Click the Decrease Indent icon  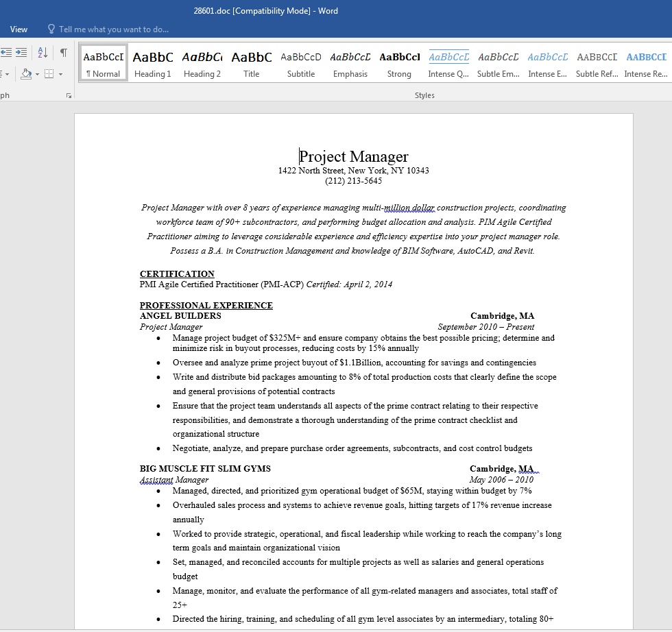(6, 52)
